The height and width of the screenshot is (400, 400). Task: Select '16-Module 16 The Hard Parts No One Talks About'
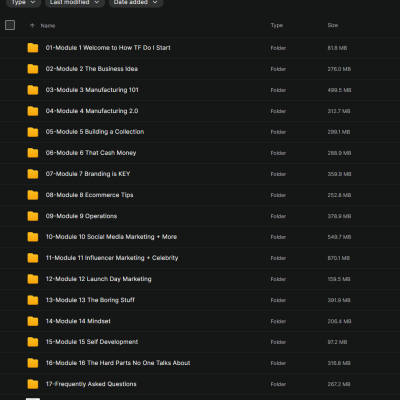click(x=118, y=363)
